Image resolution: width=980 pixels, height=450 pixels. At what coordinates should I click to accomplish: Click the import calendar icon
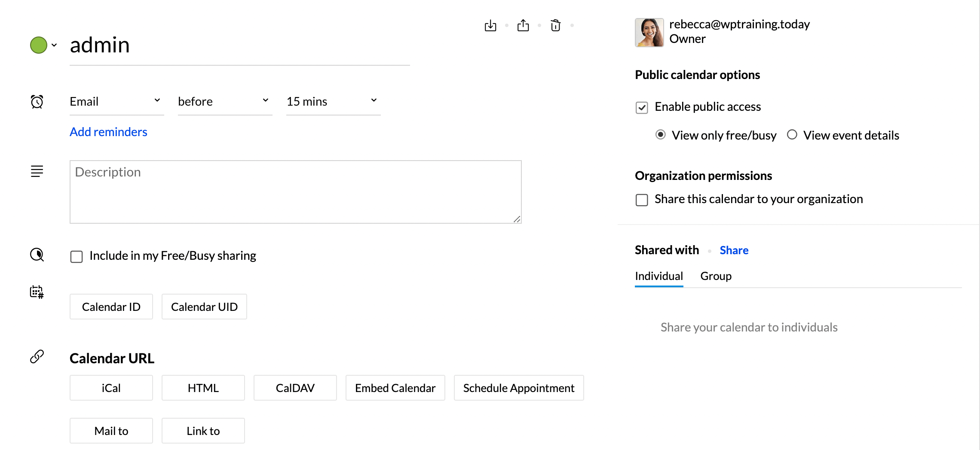pyautogui.click(x=490, y=26)
